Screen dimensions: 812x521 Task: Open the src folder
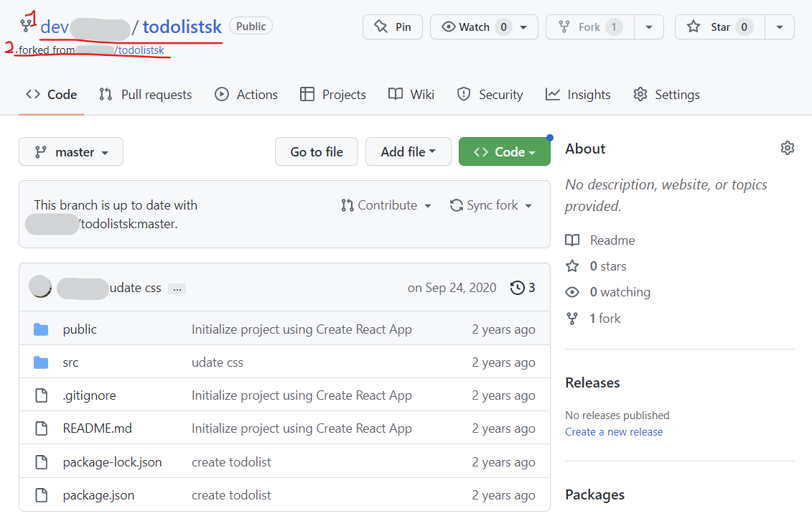70,362
